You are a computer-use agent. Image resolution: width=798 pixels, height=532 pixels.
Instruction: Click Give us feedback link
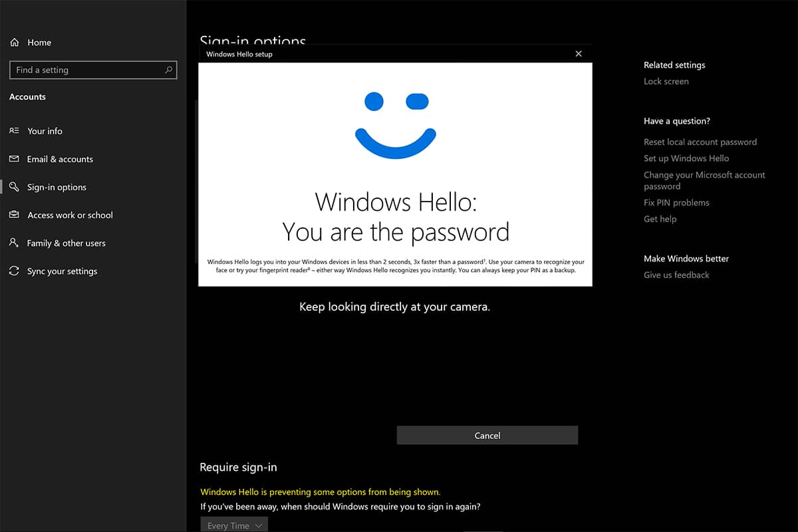(676, 275)
